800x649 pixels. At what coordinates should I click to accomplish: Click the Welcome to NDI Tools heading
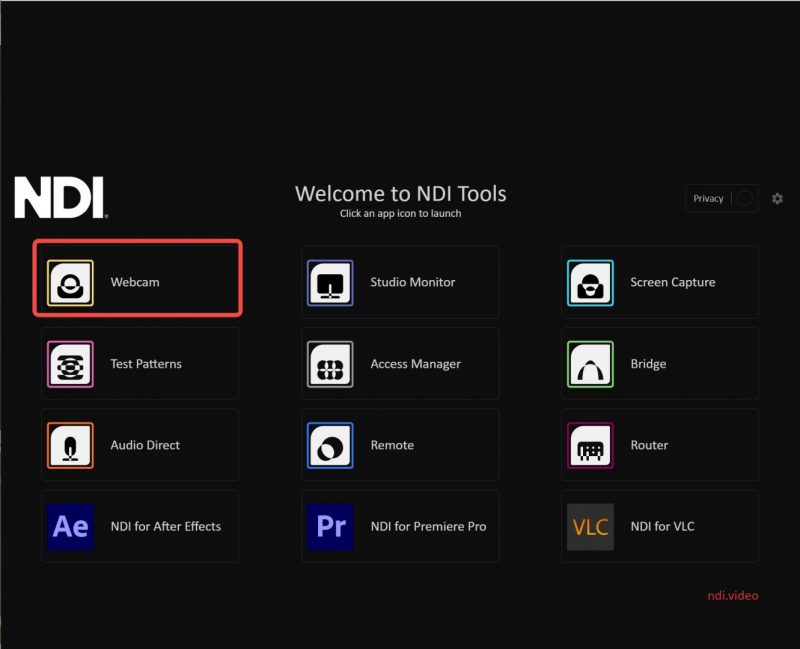click(401, 194)
